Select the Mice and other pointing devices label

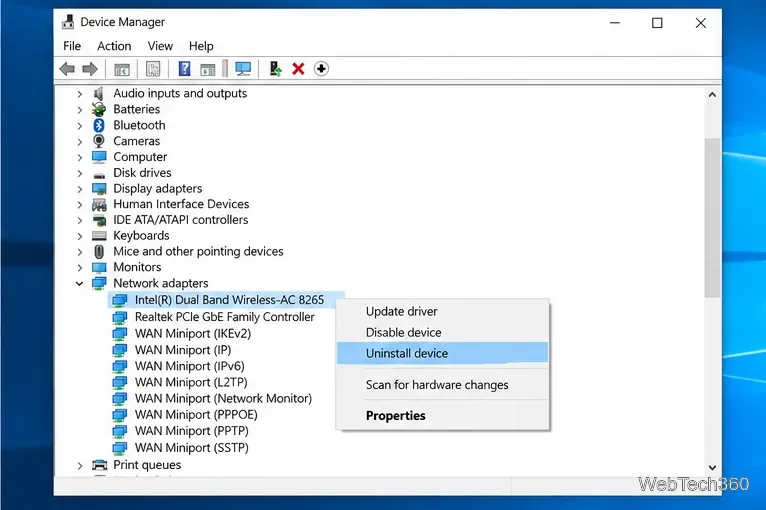tap(198, 252)
